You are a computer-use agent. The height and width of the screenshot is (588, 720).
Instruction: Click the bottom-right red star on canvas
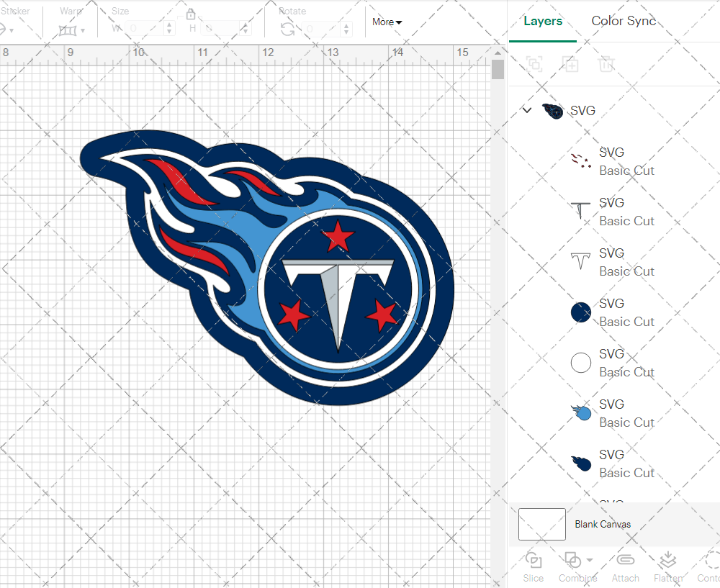point(382,315)
